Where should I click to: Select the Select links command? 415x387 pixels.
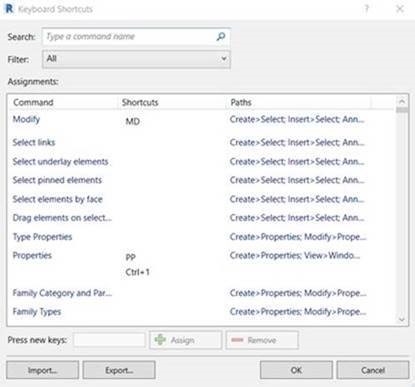tap(34, 142)
